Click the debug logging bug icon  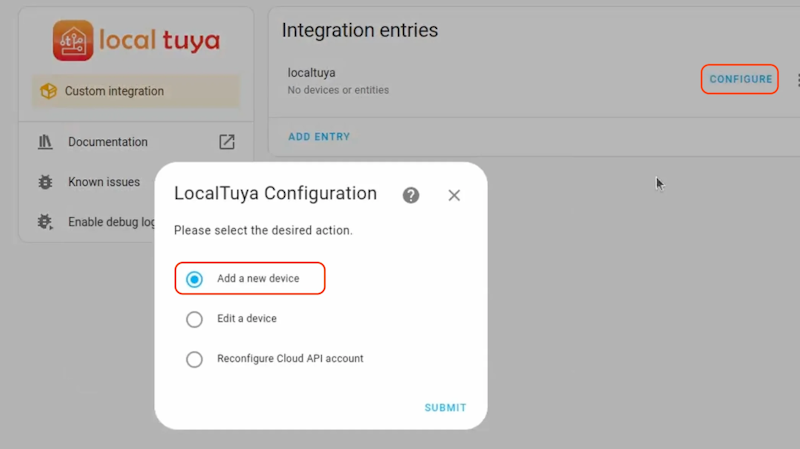[x=45, y=222]
